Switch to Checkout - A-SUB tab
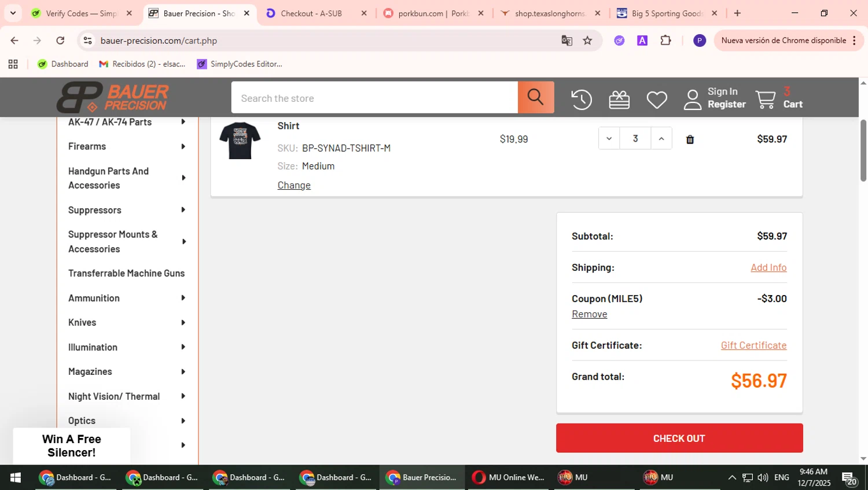Image resolution: width=868 pixels, height=490 pixels. 317,13
